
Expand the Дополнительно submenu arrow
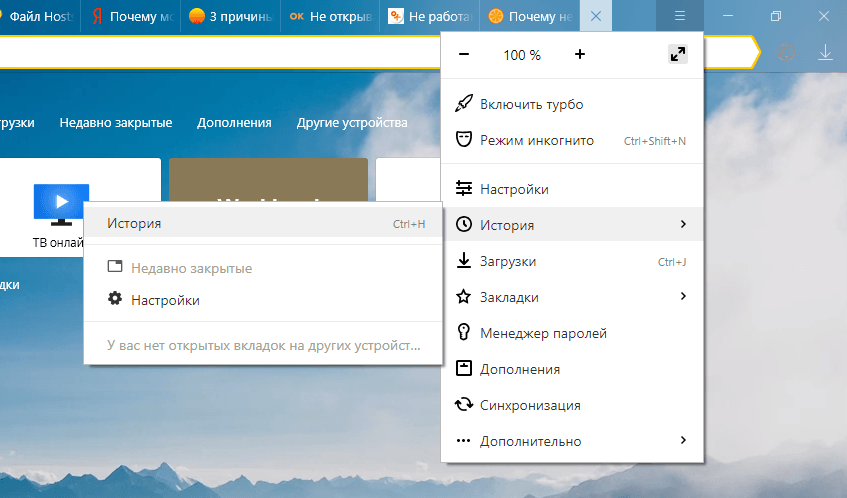pyautogui.click(x=683, y=440)
